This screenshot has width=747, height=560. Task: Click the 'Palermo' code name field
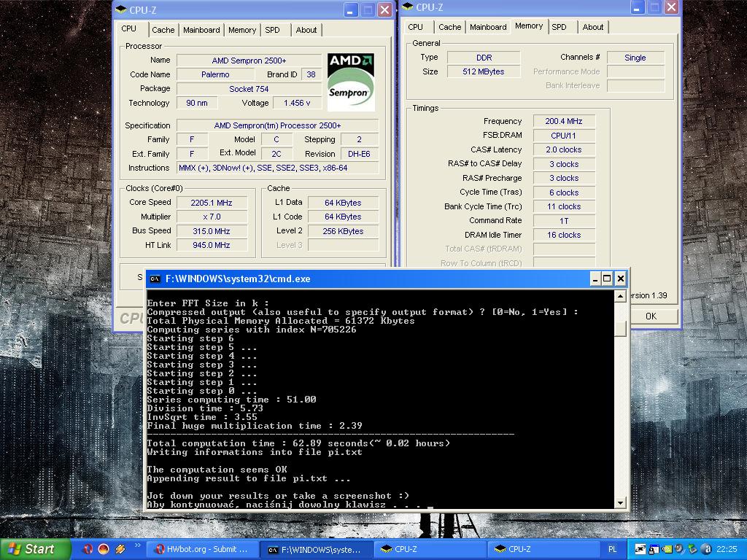pyautogui.click(x=215, y=74)
